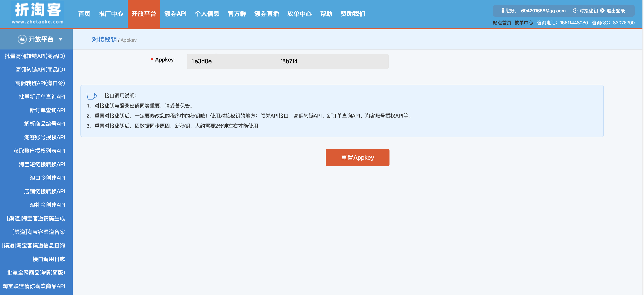Click the 对接秘钥 breadcrumb title

(x=104, y=40)
